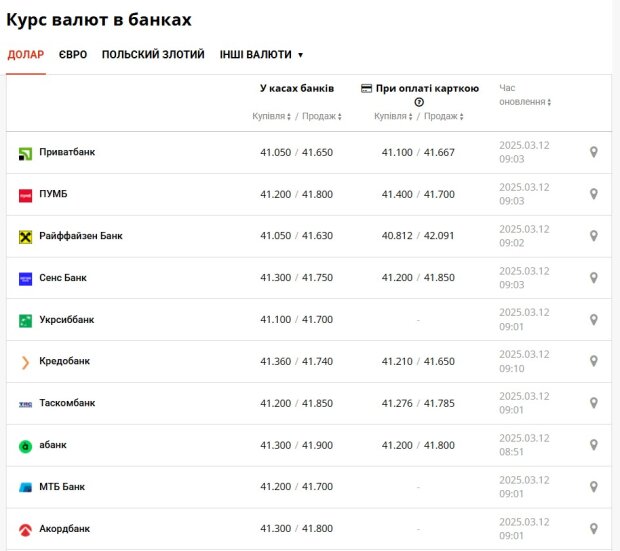
Task: Switch to the ЄВРО tab
Action: click(73, 55)
